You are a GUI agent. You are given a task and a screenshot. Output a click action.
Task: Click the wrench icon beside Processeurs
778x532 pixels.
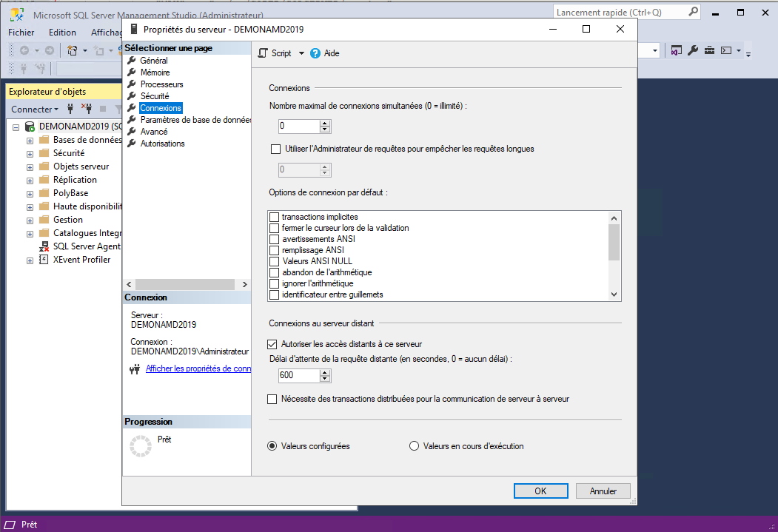coord(132,84)
